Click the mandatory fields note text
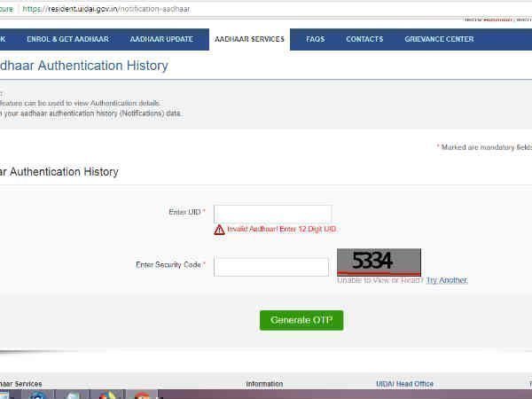The image size is (532, 399). click(x=484, y=147)
